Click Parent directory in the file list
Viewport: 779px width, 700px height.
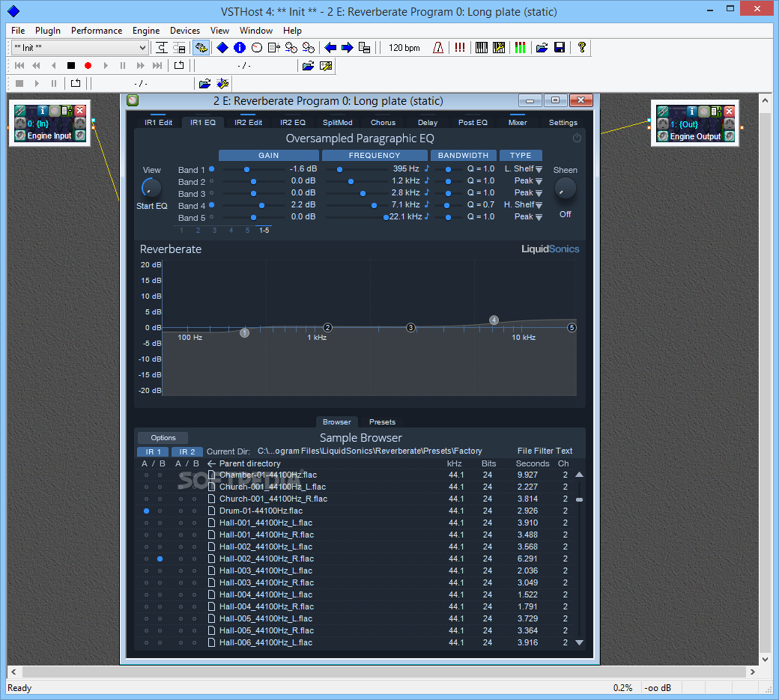point(250,463)
